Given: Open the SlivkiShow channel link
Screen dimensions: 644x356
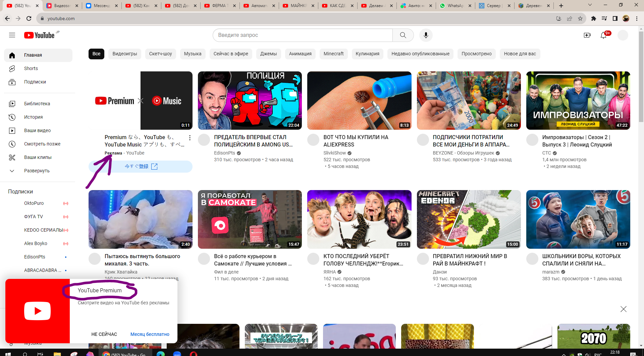Looking at the screenshot, I should point(334,153).
